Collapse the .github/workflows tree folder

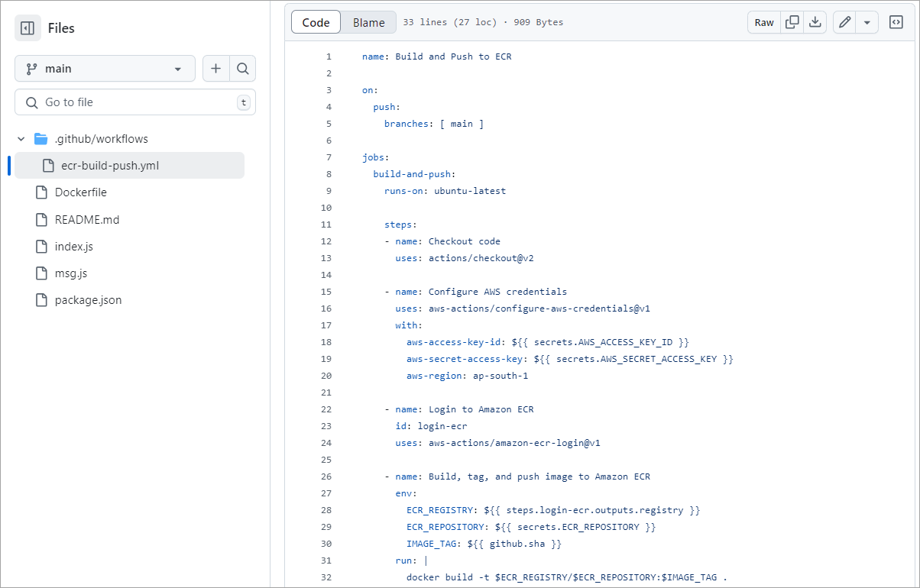click(x=21, y=138)
